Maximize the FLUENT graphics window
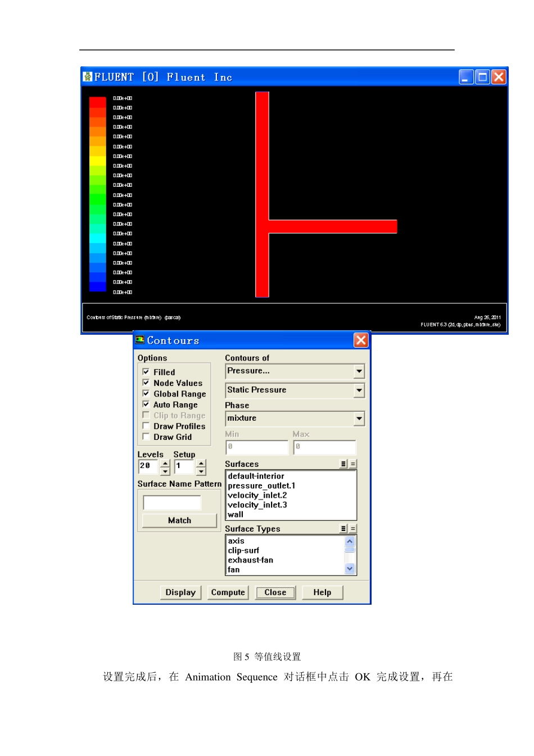This screenshot has height=756, width=534. [x=482, y=76]
